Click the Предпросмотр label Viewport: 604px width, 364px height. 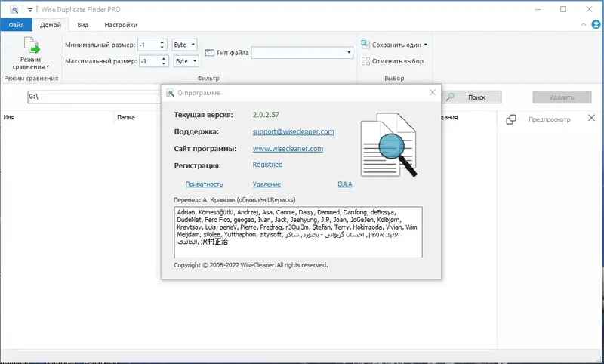click(550, 119)
